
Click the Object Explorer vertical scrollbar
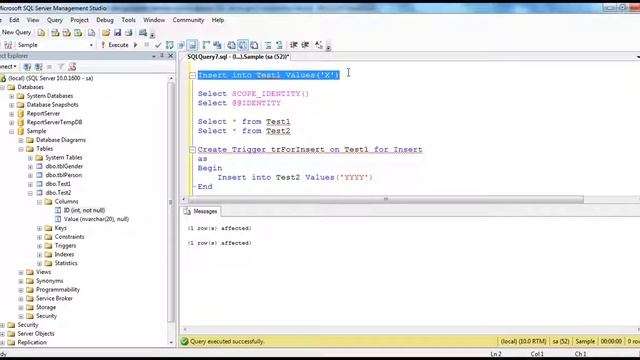click(171, 202)
